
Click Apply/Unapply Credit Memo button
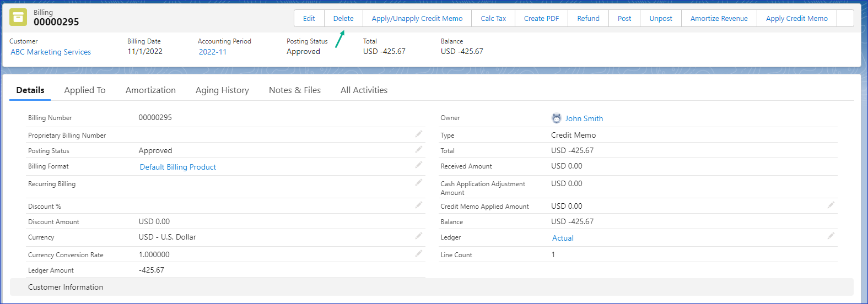[x=417, y=18]
